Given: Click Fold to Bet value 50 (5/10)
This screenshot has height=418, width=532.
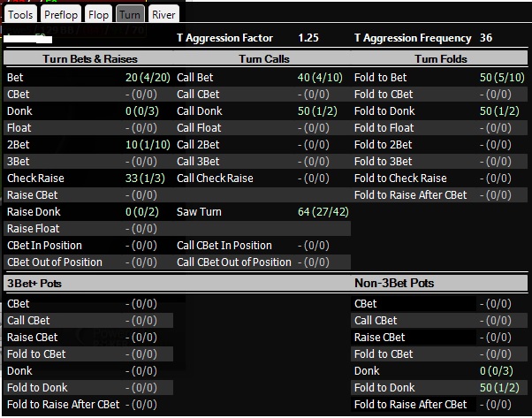Looking at the screenshot, I should 498,78.
